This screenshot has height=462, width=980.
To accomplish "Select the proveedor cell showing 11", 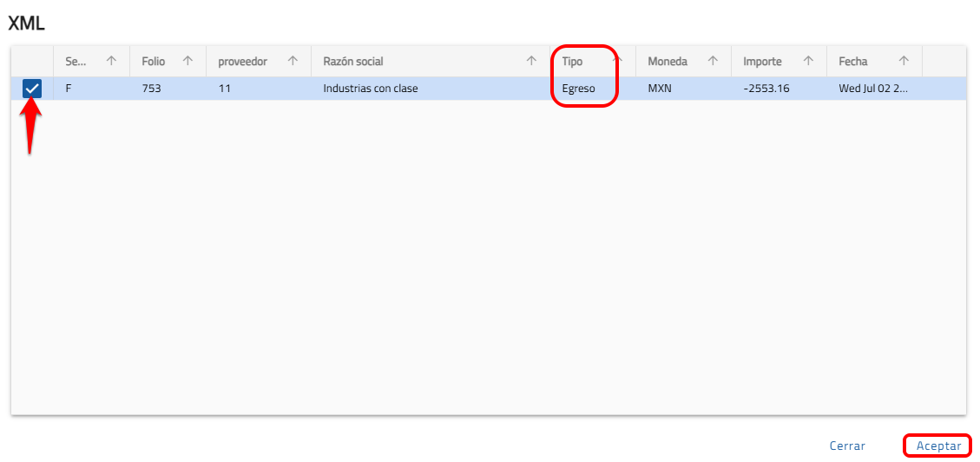I will click(x=225, y=89).
